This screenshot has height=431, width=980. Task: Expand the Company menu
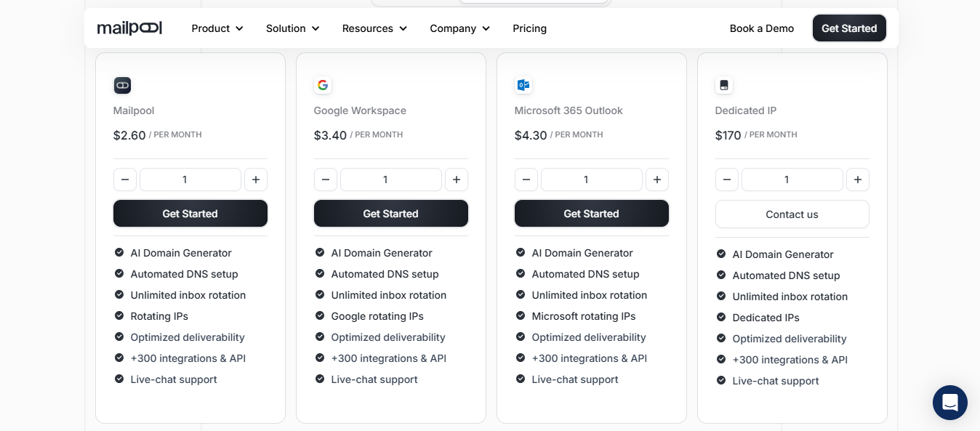[x=459, y=28]
